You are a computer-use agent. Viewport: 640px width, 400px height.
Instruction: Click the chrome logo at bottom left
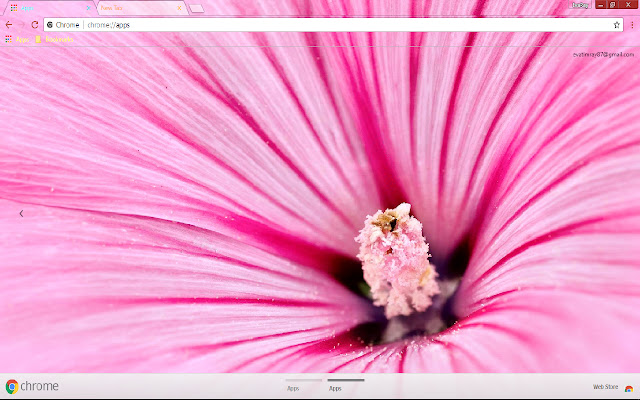click(32, 386)
